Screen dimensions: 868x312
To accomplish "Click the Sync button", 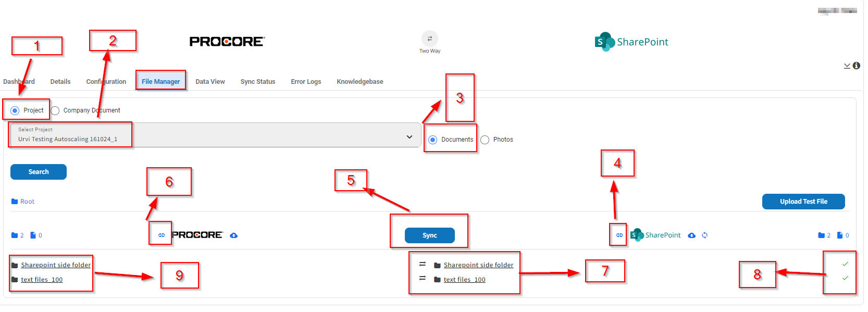I will [430, 235].
